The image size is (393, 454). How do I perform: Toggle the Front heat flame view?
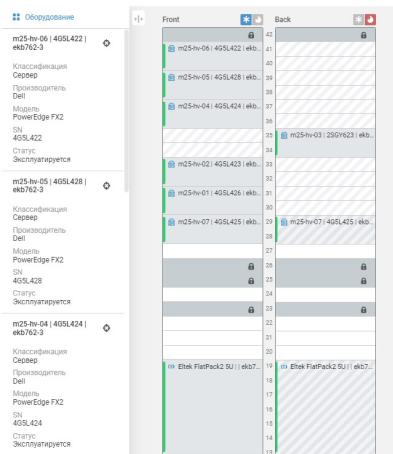click(x=257, y=20)
